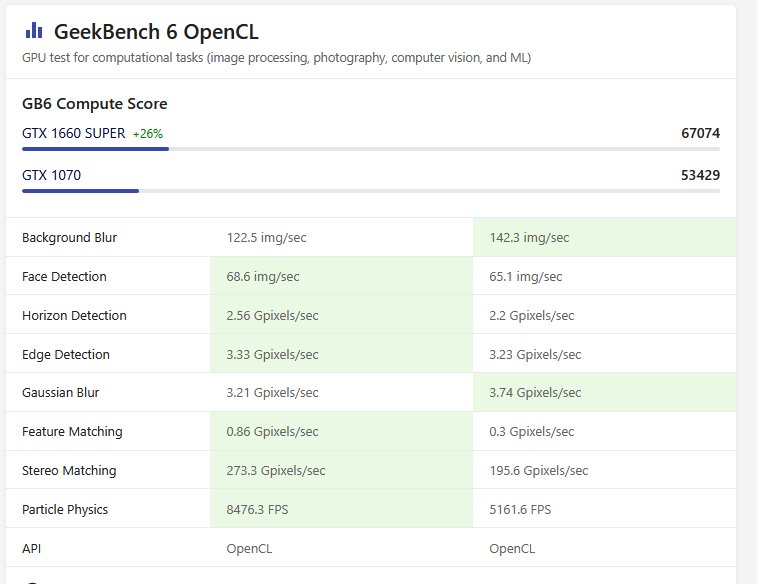Select the Face Detection row label

pyautogui.click(x=64, y=277)
